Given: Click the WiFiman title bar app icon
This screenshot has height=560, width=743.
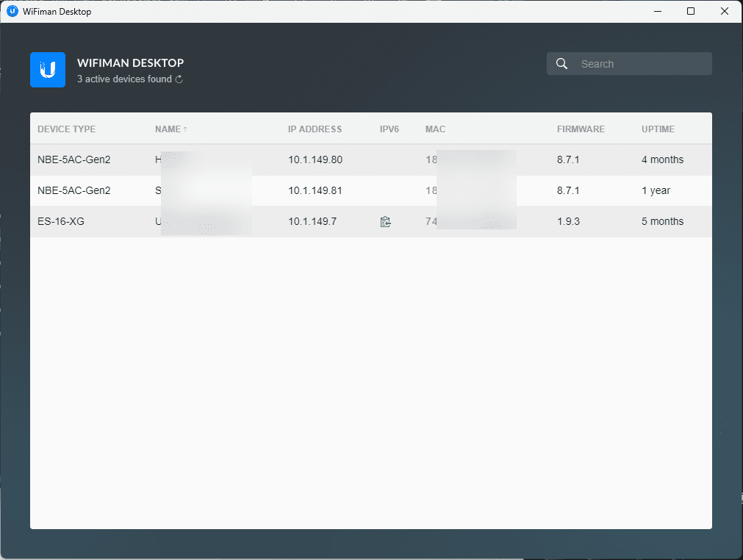Looking at the screenshot, I should pyautogui.click(x=12, y=11).
